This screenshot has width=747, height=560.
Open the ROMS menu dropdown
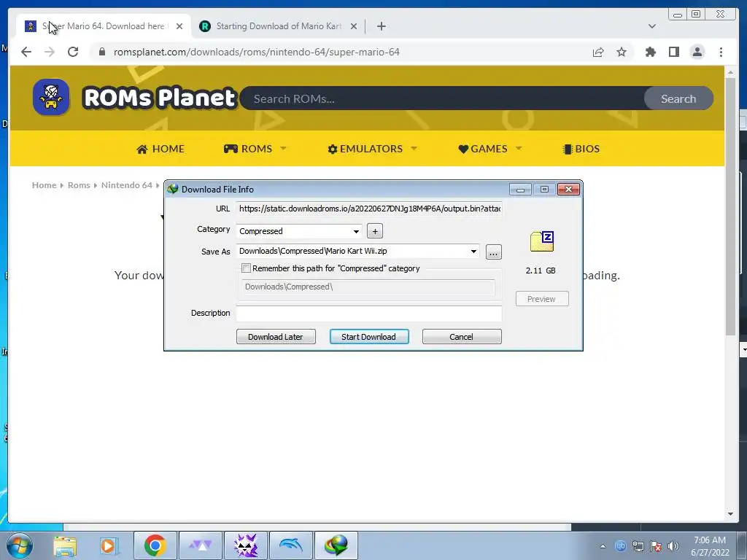(255, 149)
